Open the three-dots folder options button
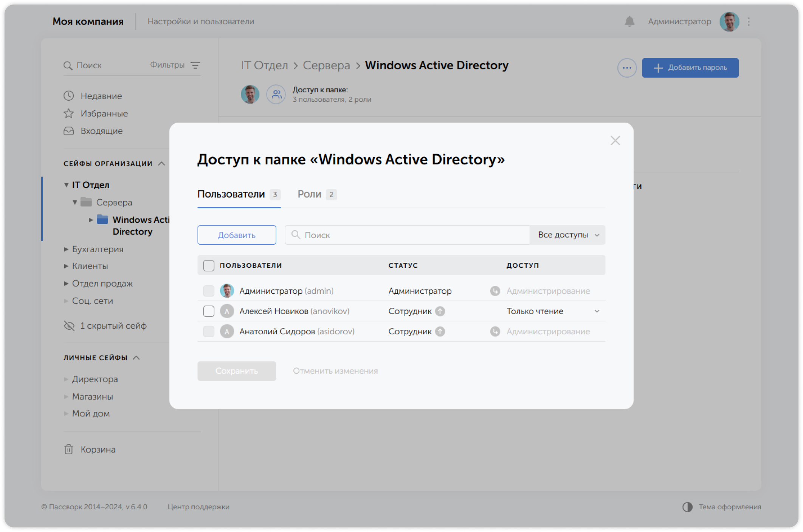Image resolution: width=803 pixels, height=532 pixels. pos(626,68)
